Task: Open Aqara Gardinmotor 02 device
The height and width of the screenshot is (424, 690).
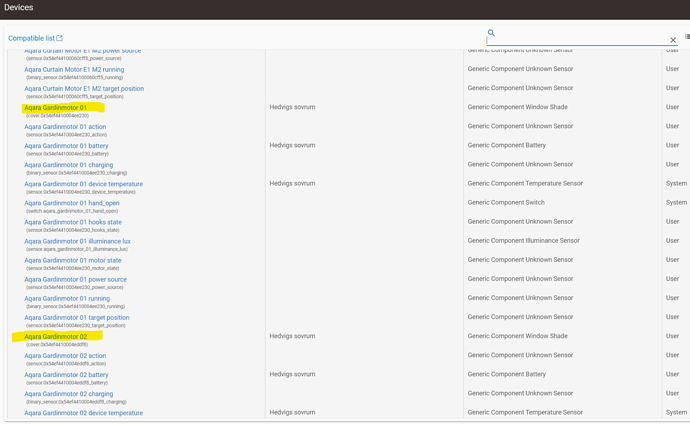Action: (x=56, y=336)
